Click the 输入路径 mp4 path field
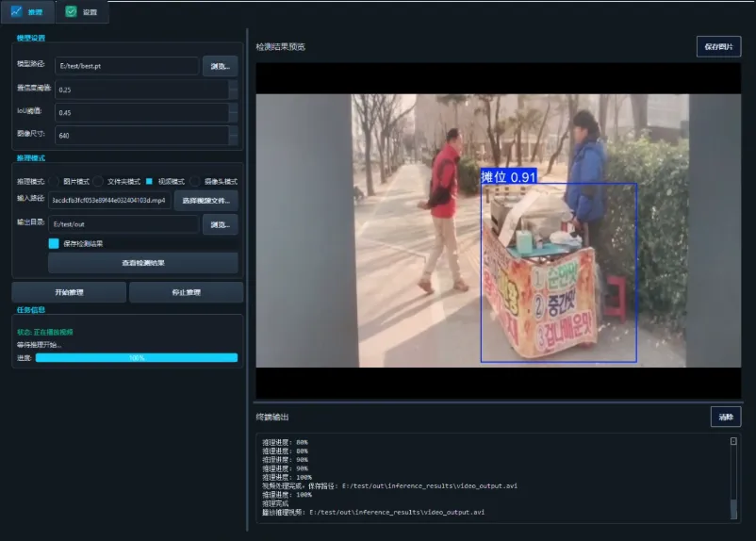Screen dimensions: 756x541 tap(109, 200)
